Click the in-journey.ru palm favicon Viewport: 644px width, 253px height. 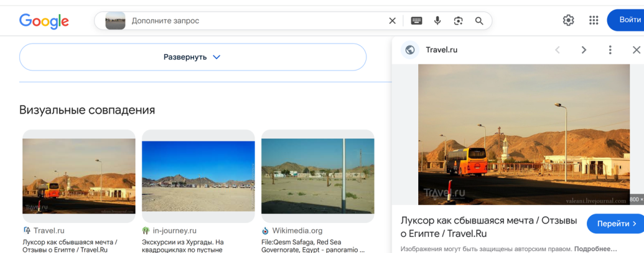146,231
